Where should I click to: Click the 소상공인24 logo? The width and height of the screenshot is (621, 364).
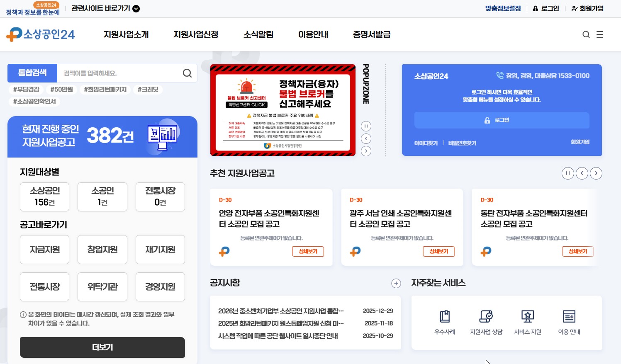pos(41,34)
